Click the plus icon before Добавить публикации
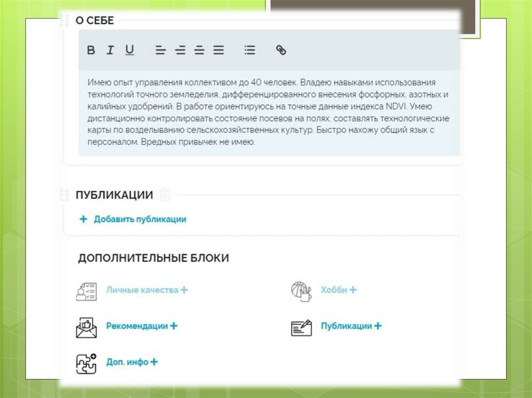The width and height of the screenshot is (532, 398). [x=83, y=219]
